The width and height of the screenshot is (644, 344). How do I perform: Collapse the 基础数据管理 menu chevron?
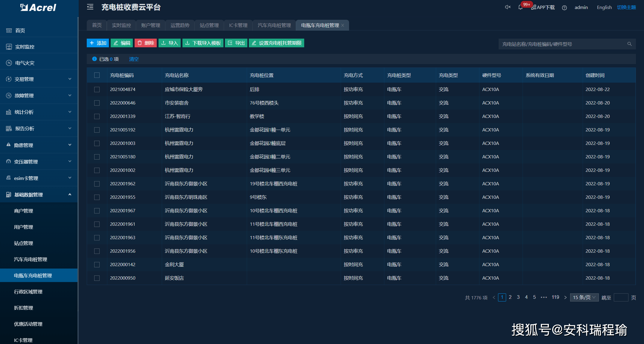pyautogui.click(x=70, y=195)
